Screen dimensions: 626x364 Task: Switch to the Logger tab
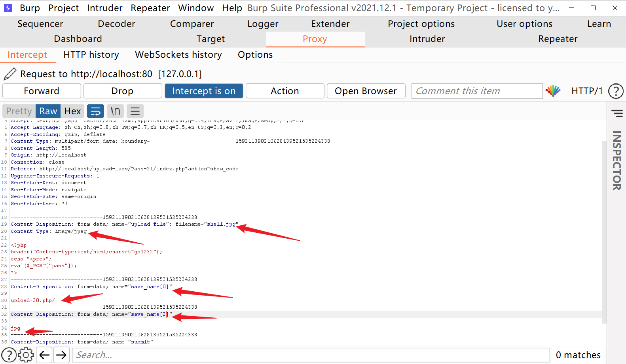coord(263,24)
